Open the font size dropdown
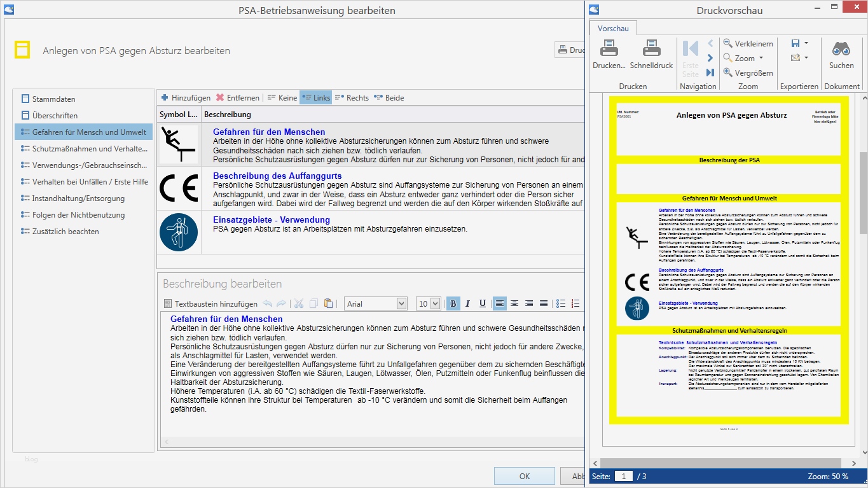This screenshot has height=488, width=868. [x=435, y=303]
